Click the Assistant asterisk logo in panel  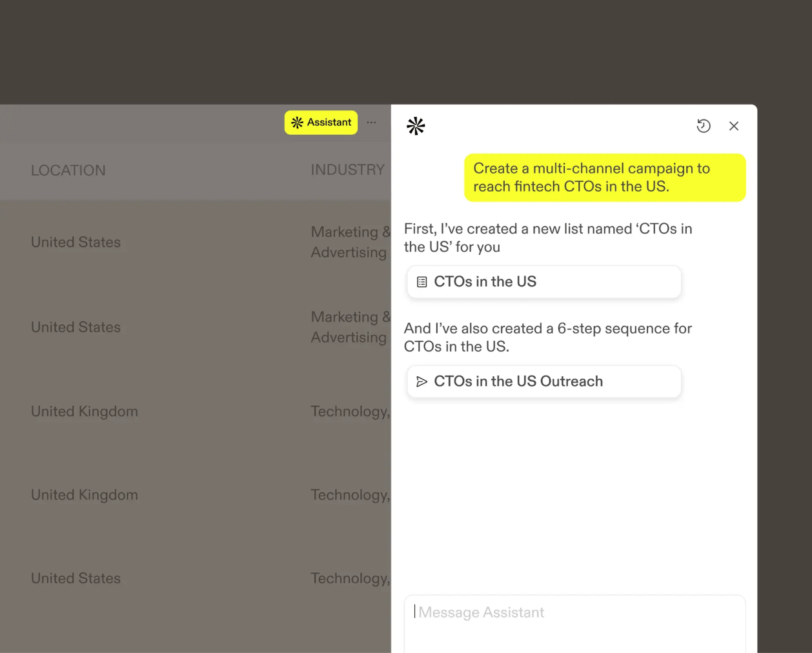(416, 126)
